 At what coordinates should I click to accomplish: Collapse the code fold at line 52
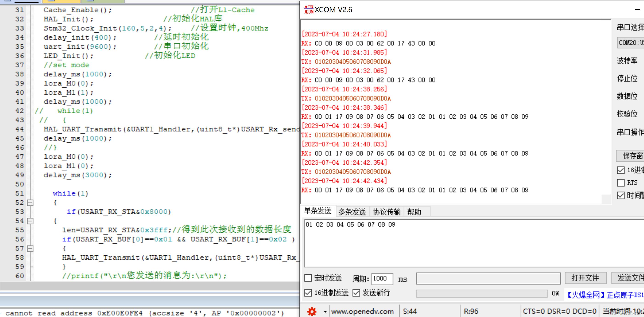(30, 203)
